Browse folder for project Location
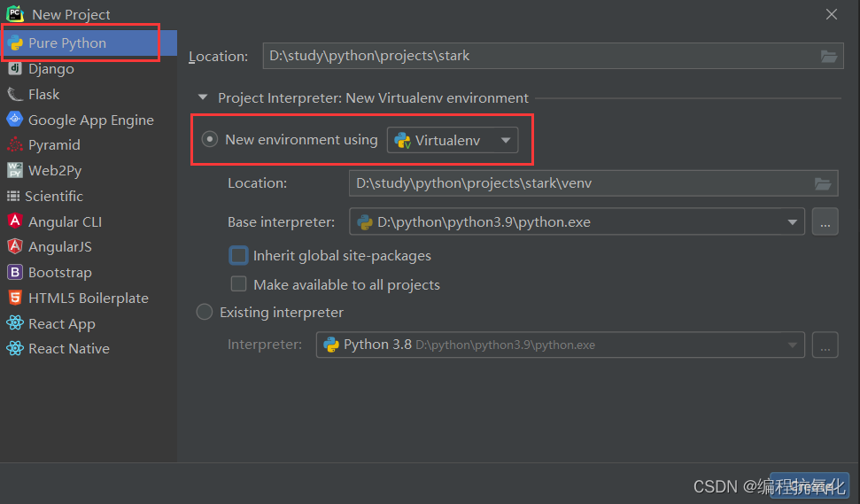This screenshot has width=860, height=504. [x=828, y=56]
